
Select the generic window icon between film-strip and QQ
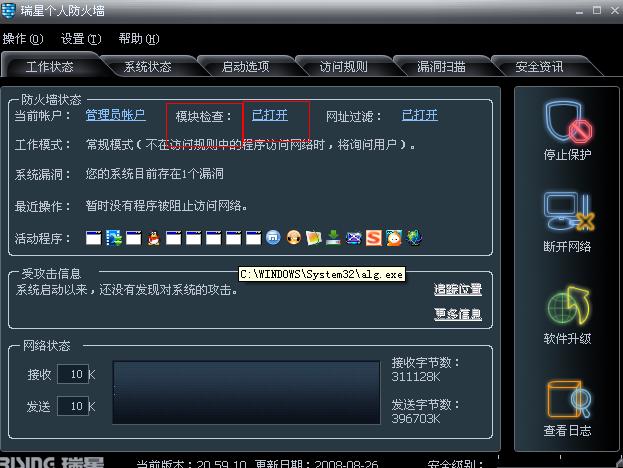(134, 238)
